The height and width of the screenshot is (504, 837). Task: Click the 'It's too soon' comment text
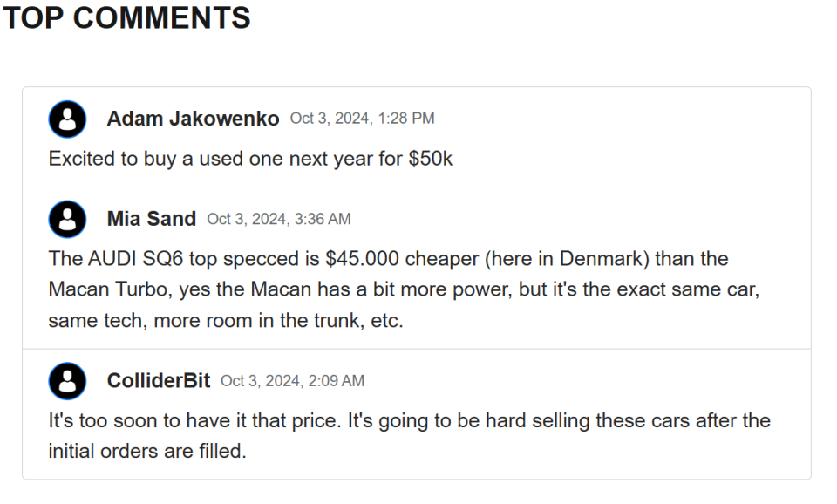point(410,436)
